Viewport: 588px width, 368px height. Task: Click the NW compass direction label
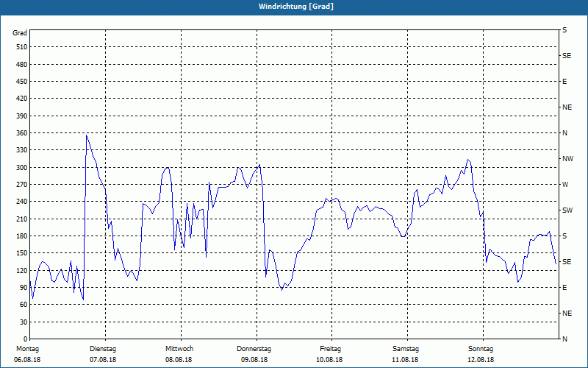click(x=567, y=159)
